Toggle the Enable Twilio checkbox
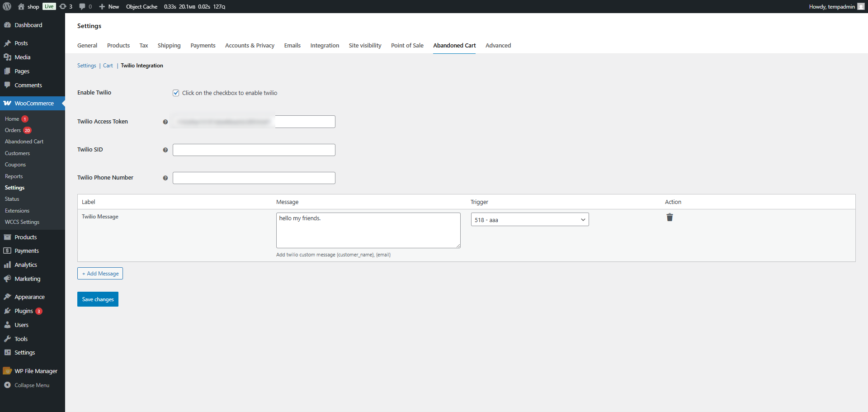The width and height of the screenshot is (868, 412). [x=176, y=93]
